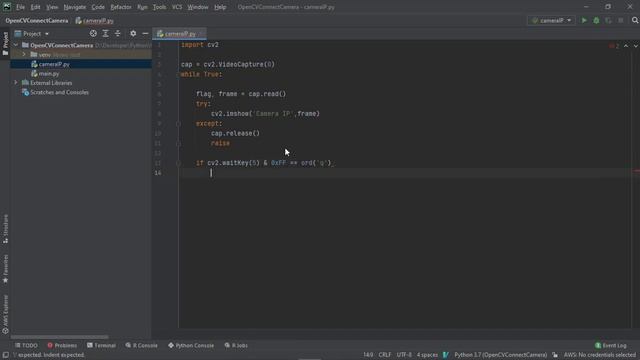Expand External Libraries node

click(x=16, y=83)
